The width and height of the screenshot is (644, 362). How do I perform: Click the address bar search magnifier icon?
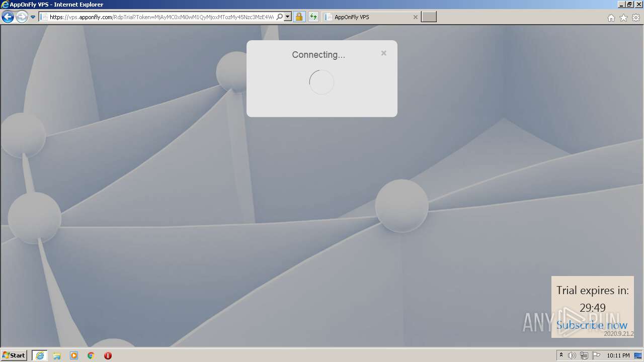coord(280,17)
